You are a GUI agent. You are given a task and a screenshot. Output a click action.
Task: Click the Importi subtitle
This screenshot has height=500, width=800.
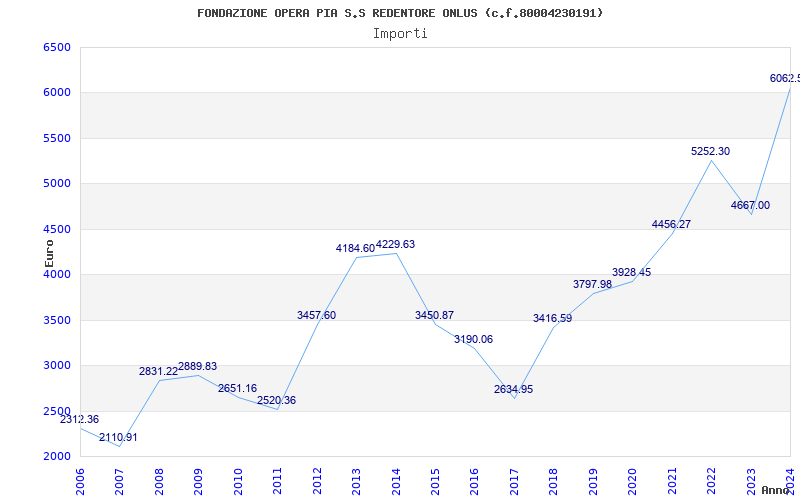click(400, 34)
